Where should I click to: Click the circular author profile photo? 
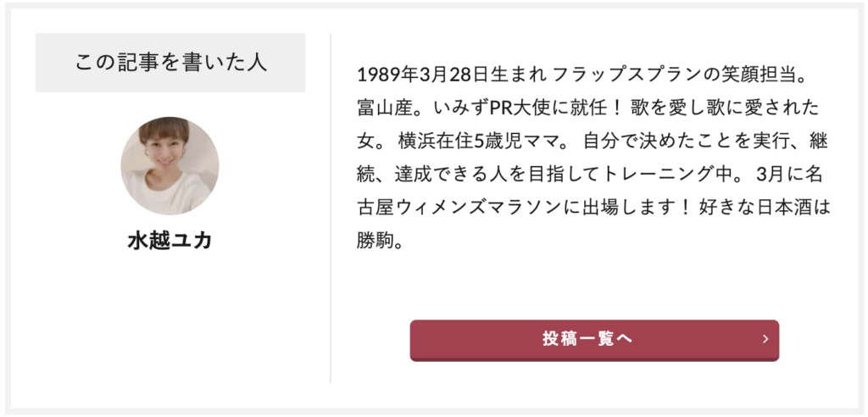[x=170, y=166]
